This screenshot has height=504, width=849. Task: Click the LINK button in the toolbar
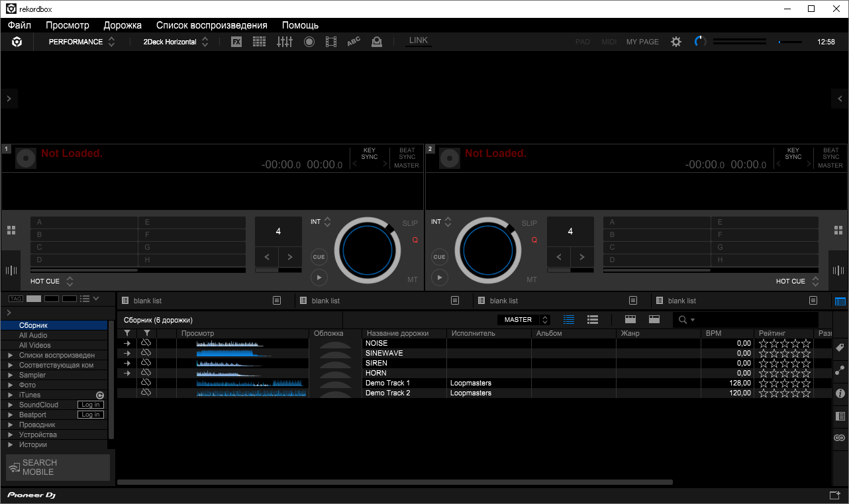[418, 40]
